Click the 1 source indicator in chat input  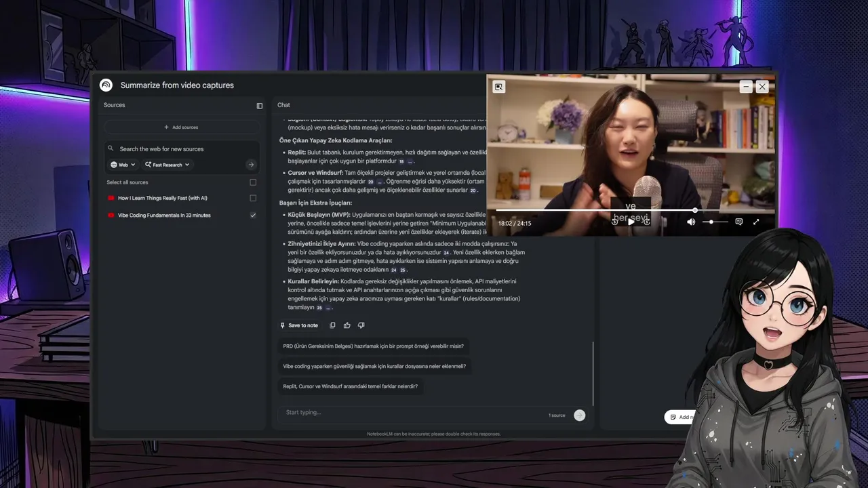(x=557, y=415)
